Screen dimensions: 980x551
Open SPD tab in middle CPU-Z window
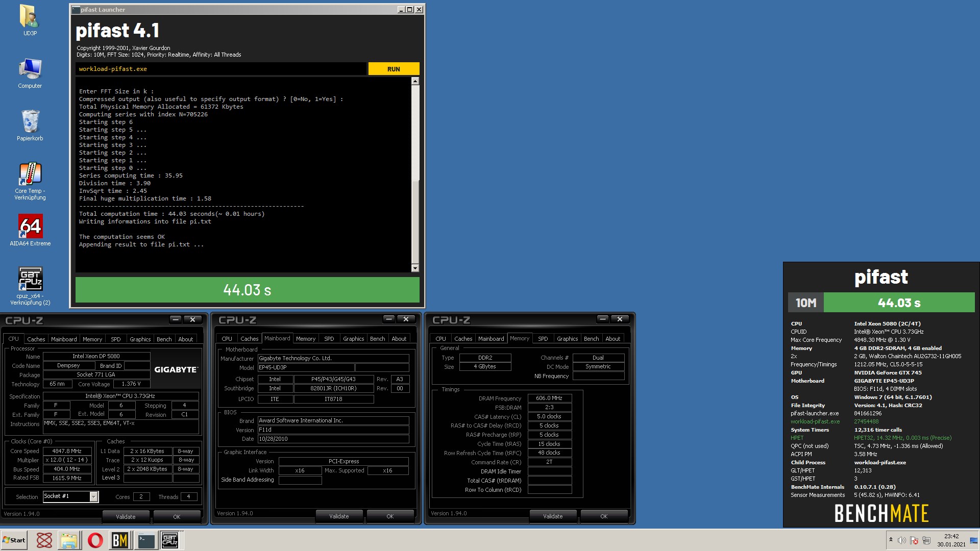click(329, 339)
